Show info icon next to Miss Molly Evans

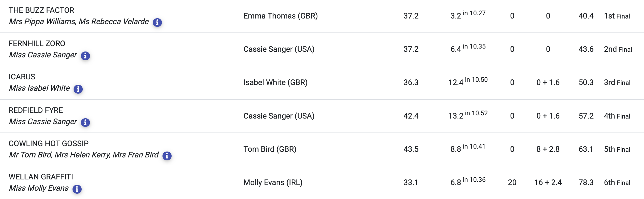pyautogui.click(x=77, y=189)
